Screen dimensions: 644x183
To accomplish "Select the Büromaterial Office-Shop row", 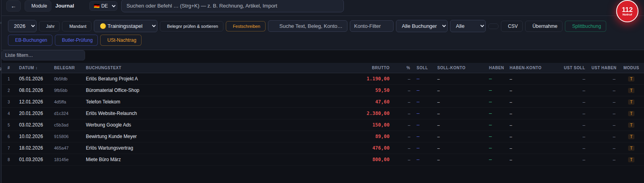I will coord(322,90).
